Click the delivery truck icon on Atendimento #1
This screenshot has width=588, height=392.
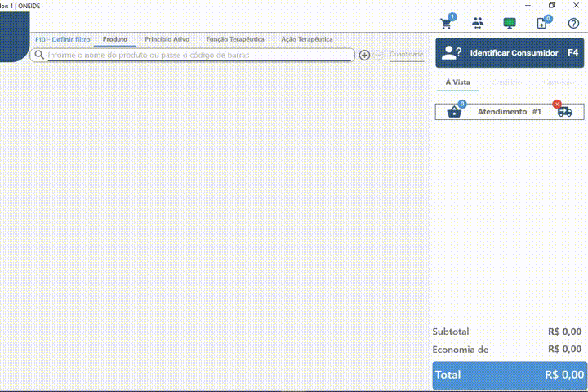coord(564,111)
